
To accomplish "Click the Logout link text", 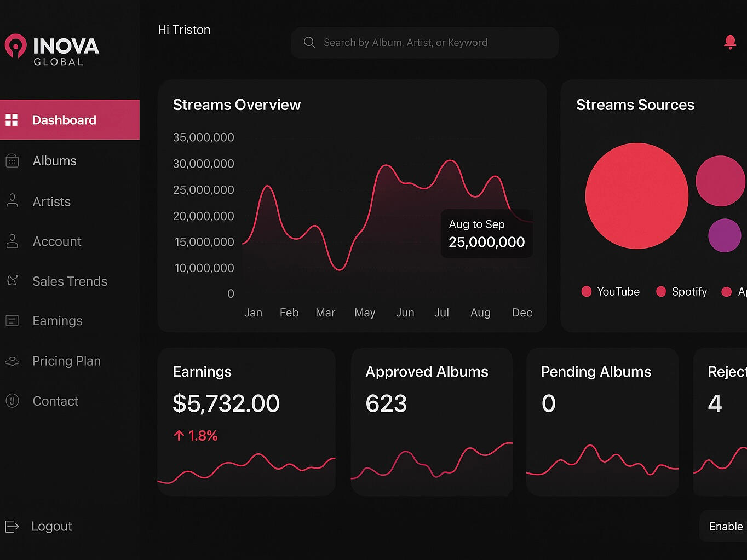I will pos(52,527).
